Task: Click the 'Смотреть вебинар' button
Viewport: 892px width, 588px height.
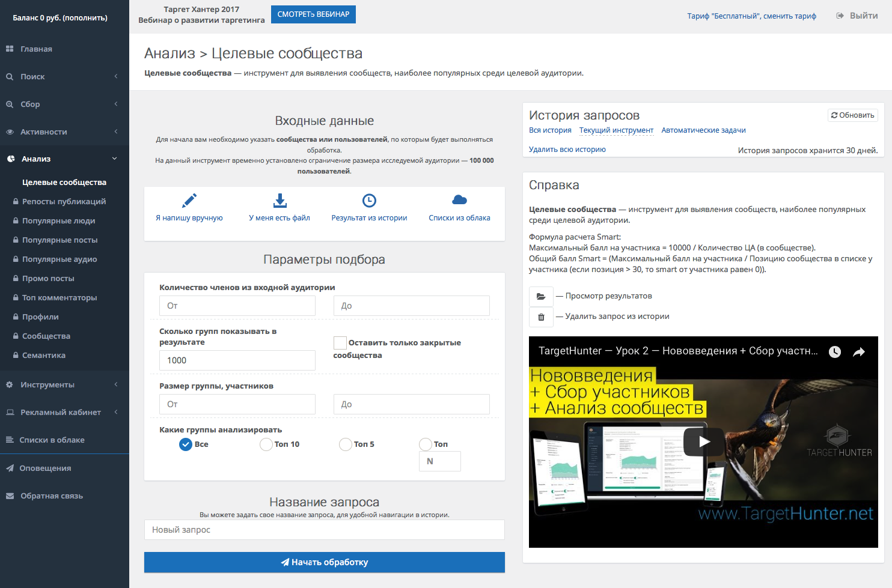Action: pyautogui.click(x=313, y=14)
